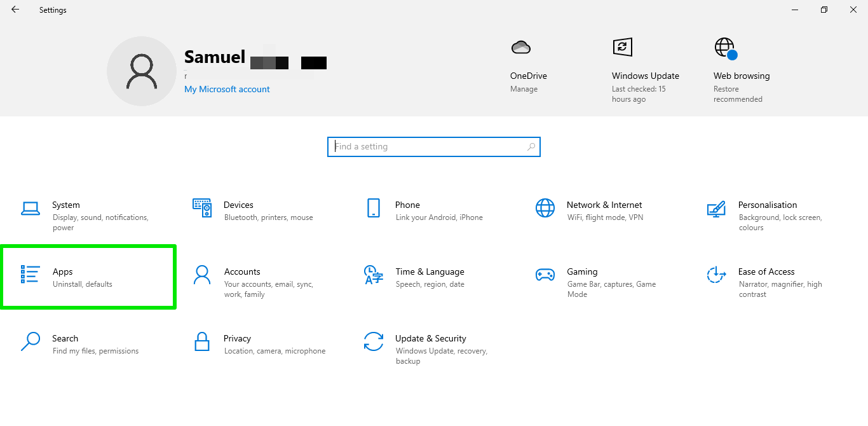Select the Gaming controller icon

545,275
